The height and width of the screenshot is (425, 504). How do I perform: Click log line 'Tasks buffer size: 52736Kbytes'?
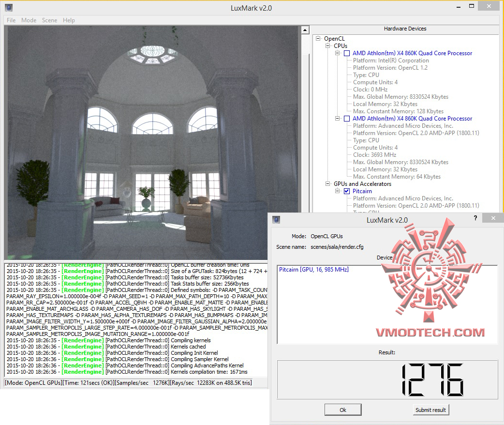125,278
